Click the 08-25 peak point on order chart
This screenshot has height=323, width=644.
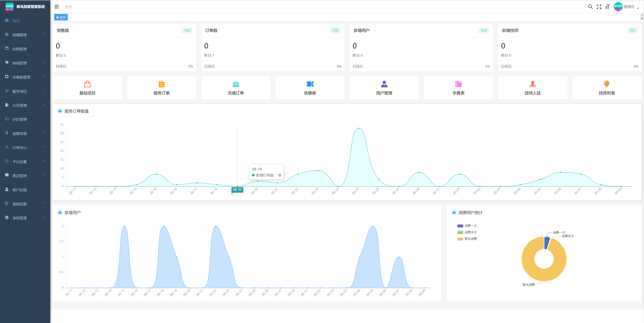[x=359, y=128]
